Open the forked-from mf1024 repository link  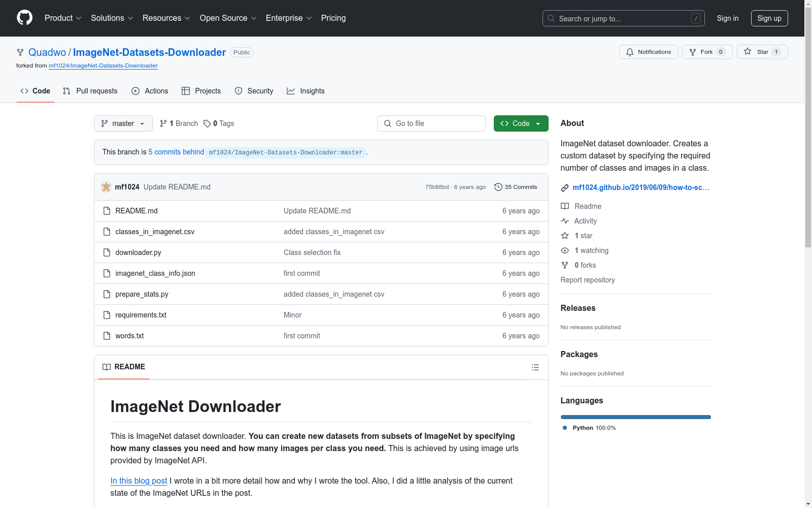(x=103, y=66)
